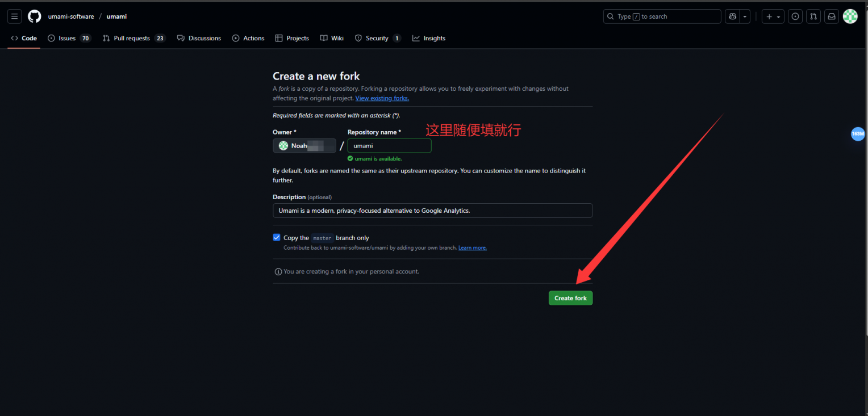Screen dimensions: 868x416
Task: Select the Projects tab
Action: coord(292,38)
